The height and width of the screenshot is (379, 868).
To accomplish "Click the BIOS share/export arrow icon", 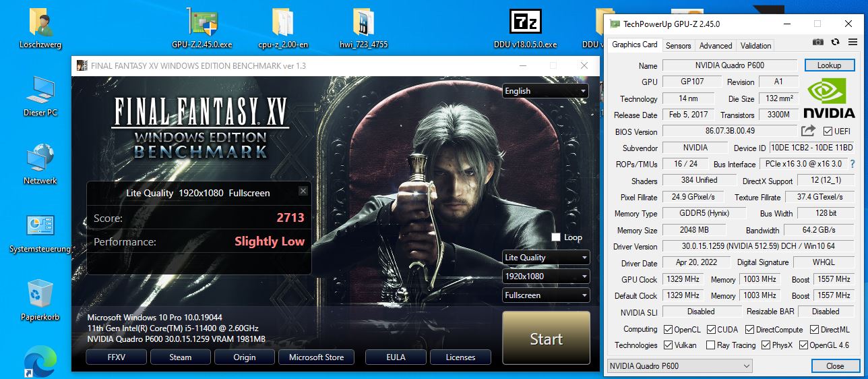I will click(x=808, y=130).
